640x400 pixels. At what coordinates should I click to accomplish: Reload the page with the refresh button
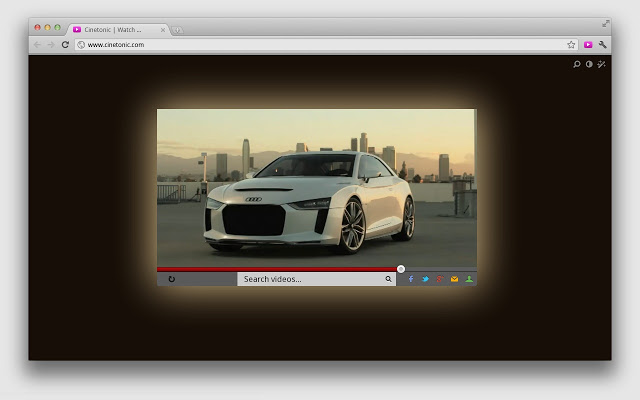click(65, 45)
